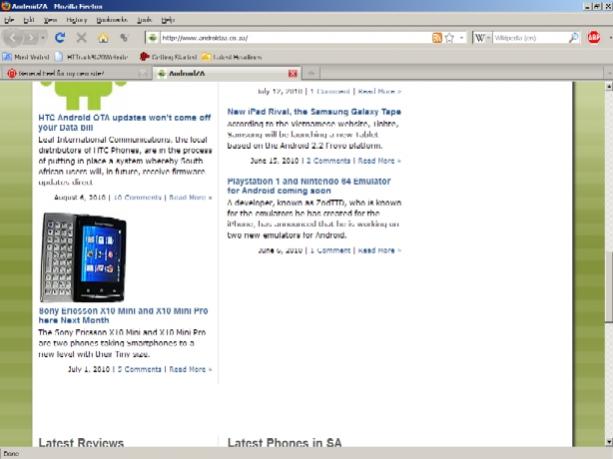Close the AndroidZA tab with red X

(292, 74)
